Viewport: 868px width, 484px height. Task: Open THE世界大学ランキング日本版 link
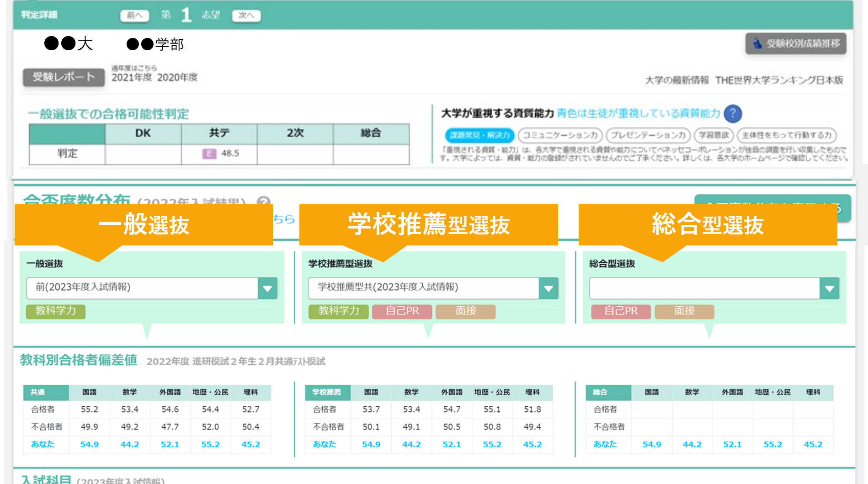779,80
